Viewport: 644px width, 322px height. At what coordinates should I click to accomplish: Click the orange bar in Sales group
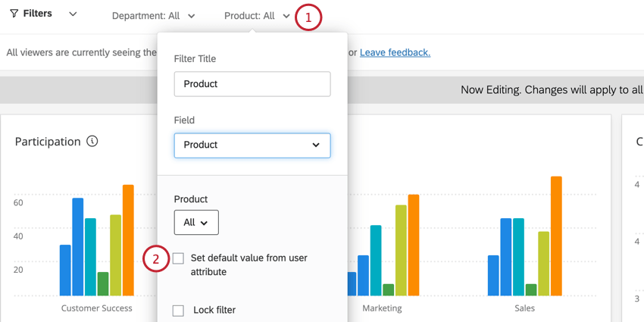tap(556, 236)
